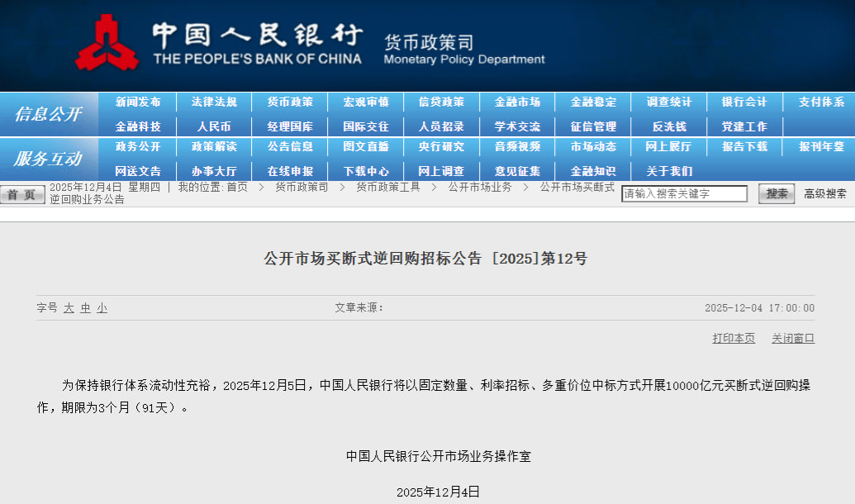Click 关闭窗口 close window link
The image size is (855, 504).
click(793, 338)
